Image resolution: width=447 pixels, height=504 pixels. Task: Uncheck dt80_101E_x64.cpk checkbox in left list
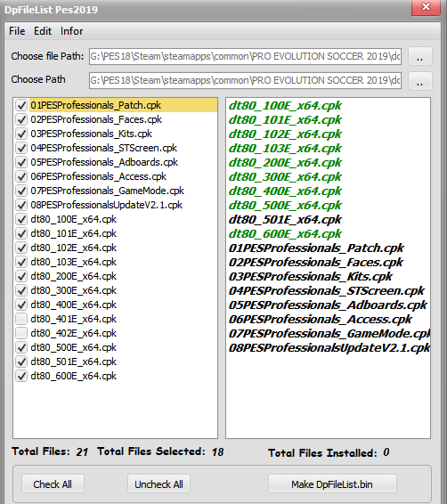[21, 233]
